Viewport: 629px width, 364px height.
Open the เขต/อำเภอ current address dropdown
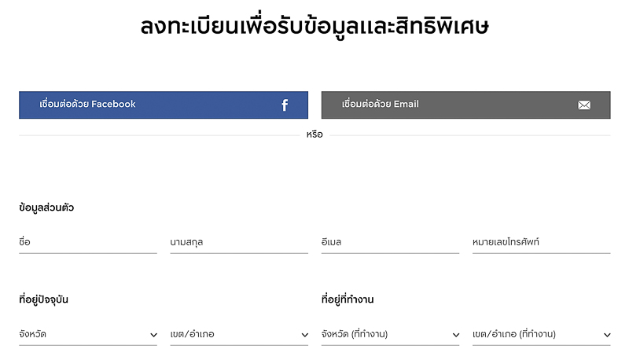(239, 334)
